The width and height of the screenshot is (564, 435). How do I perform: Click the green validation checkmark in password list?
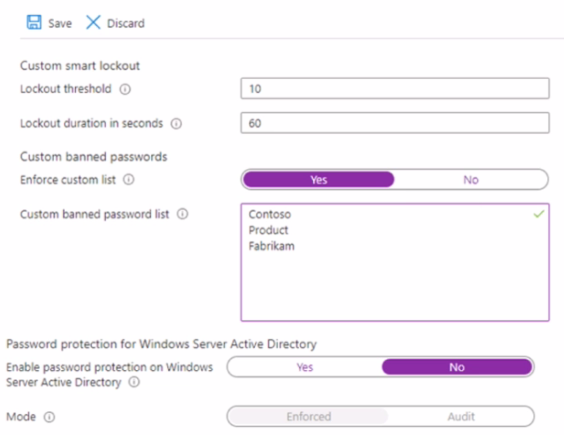click(x=538, y=214)
